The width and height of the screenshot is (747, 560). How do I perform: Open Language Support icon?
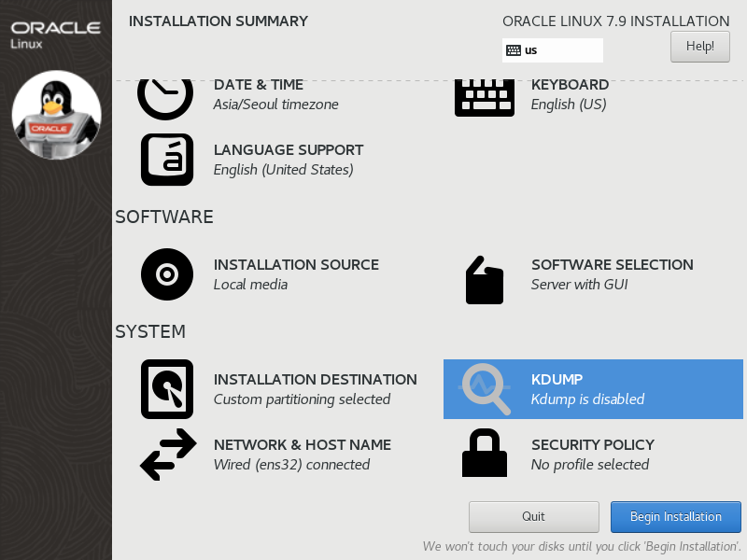coord(167,160)
